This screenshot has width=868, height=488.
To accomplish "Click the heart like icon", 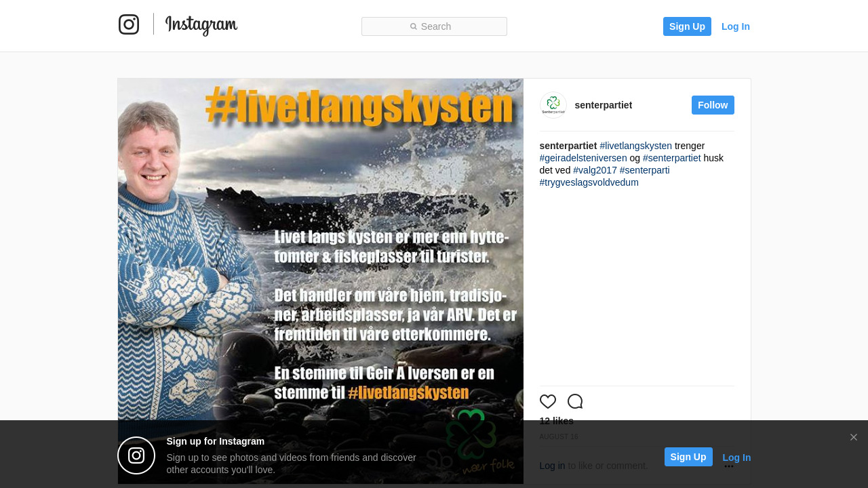I will 548,401.
